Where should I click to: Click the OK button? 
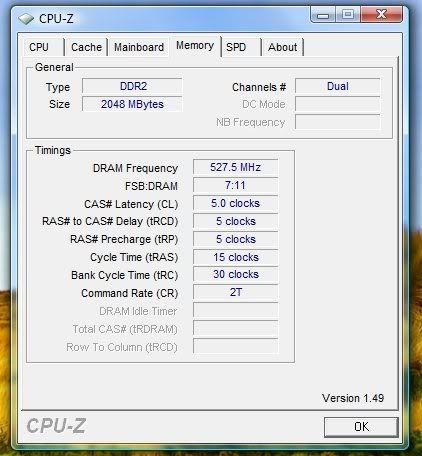coord(361,427)
